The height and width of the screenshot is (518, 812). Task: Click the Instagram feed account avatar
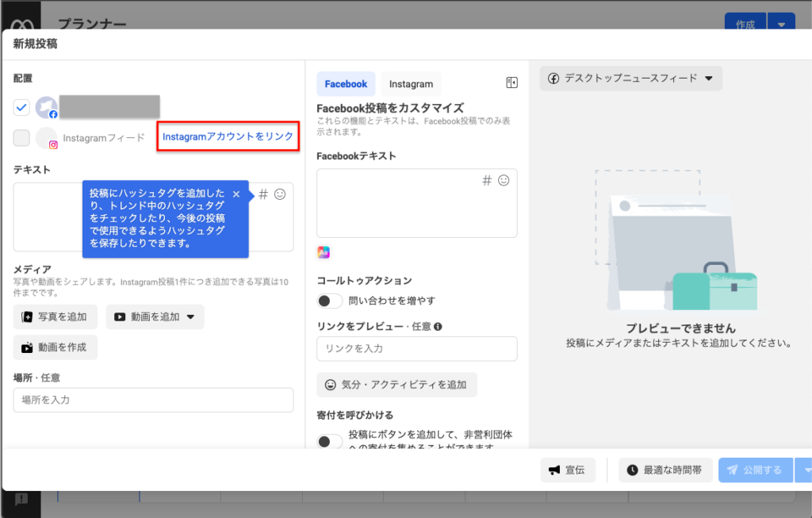(x=47, y=138)
